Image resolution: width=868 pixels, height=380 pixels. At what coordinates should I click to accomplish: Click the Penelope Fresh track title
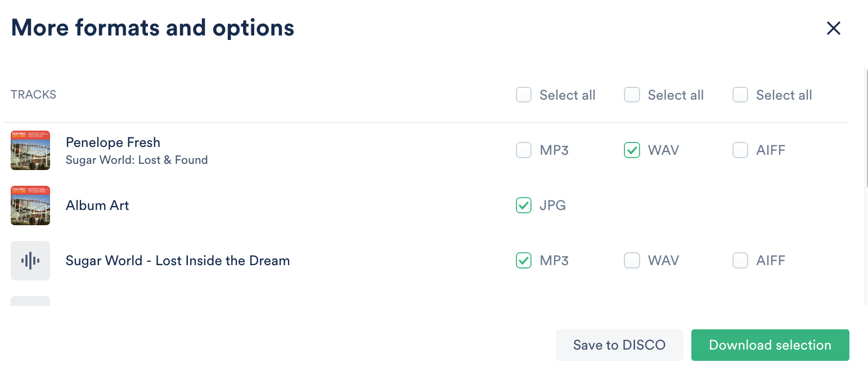coord(113,142)
